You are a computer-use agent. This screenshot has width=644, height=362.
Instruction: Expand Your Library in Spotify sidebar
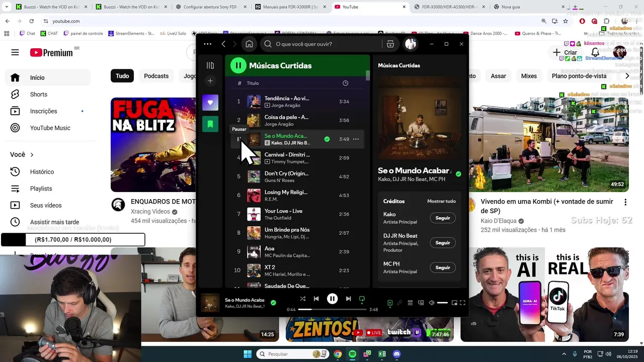click(x=210, y=65)
